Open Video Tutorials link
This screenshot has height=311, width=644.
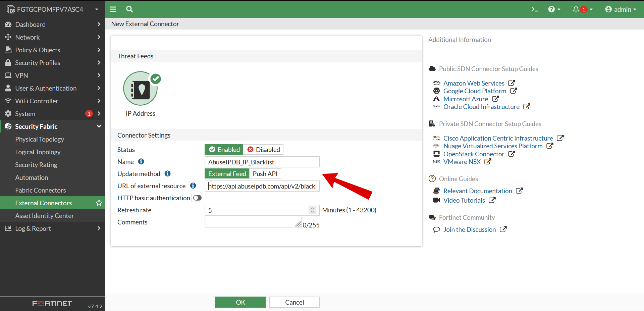coord(464,200)
